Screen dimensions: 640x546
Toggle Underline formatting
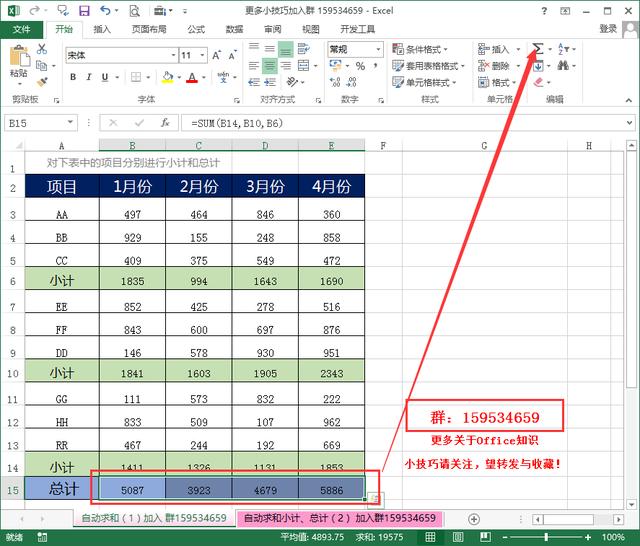pyautogui.click(x=105, y=77)
